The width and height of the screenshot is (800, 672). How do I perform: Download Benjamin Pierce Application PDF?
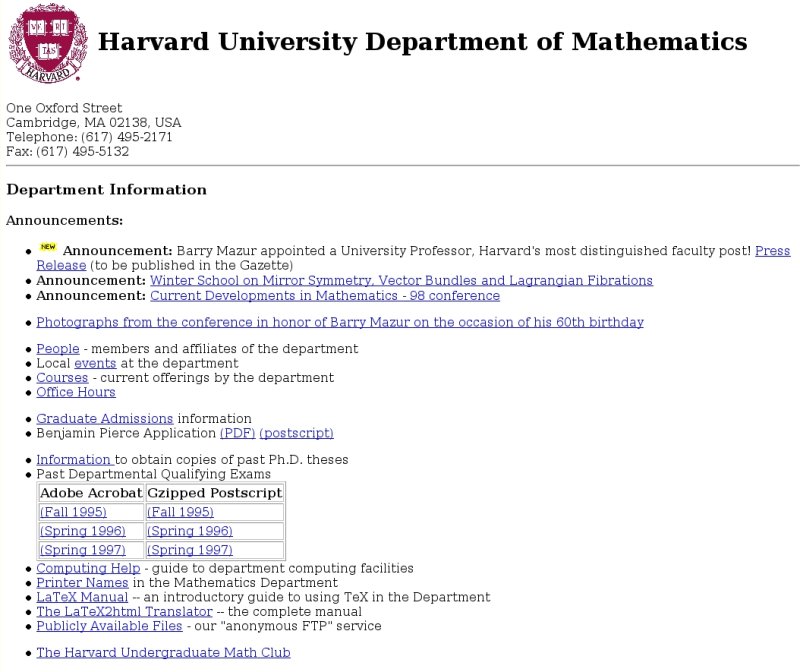coord(237,433)
